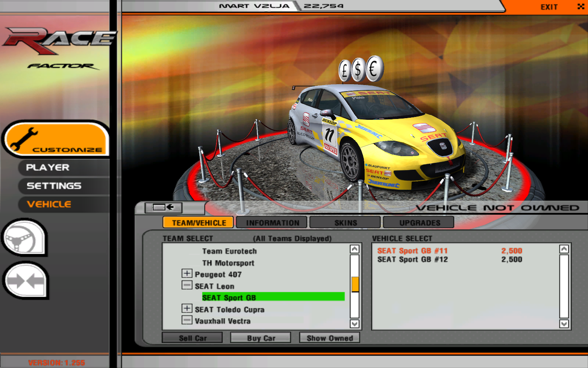Select highlighted SEAT Sport GB team
This screenshot has height=368, width=588.
273,297
